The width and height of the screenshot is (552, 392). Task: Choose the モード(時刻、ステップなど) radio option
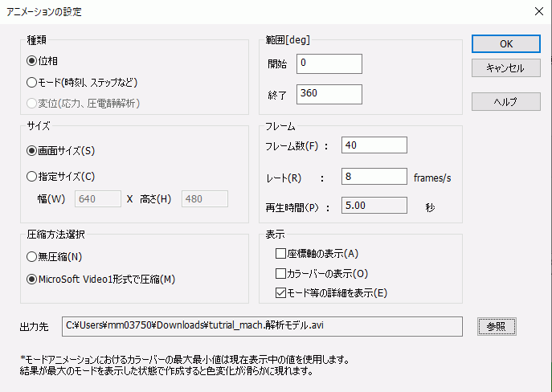[32, 82]
